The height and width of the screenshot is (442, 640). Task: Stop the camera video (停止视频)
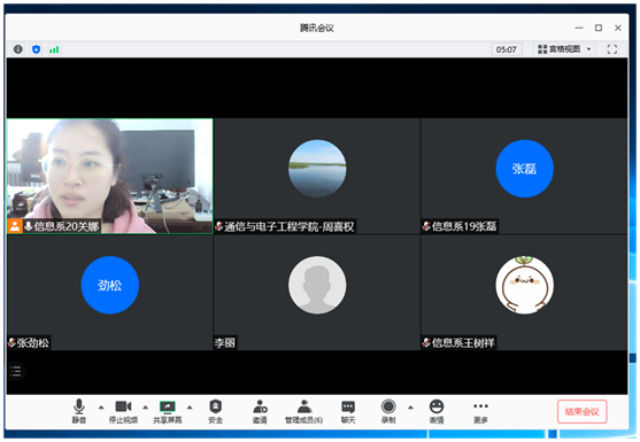tap(123, 411)
